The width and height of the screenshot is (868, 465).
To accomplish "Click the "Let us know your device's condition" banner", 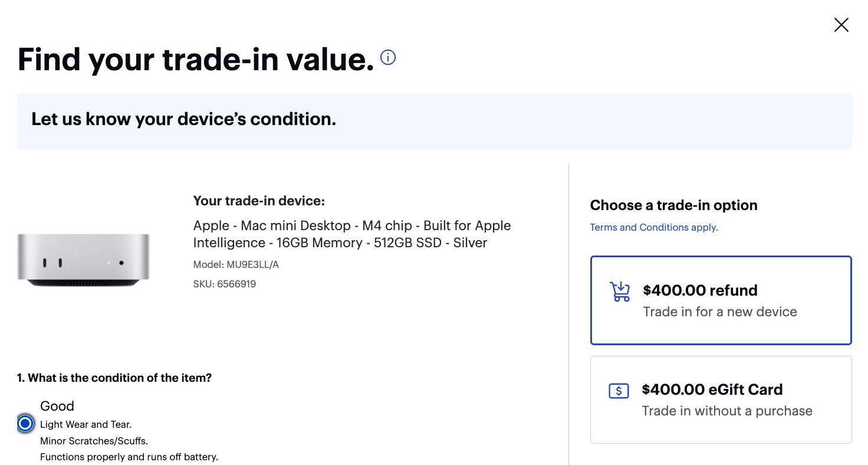I will pos(434,121).
